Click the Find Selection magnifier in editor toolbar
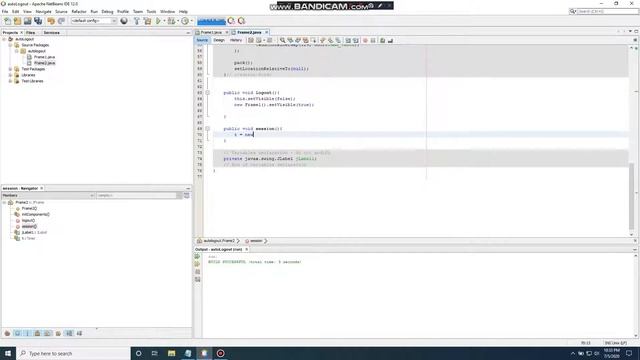 [282, 40]
